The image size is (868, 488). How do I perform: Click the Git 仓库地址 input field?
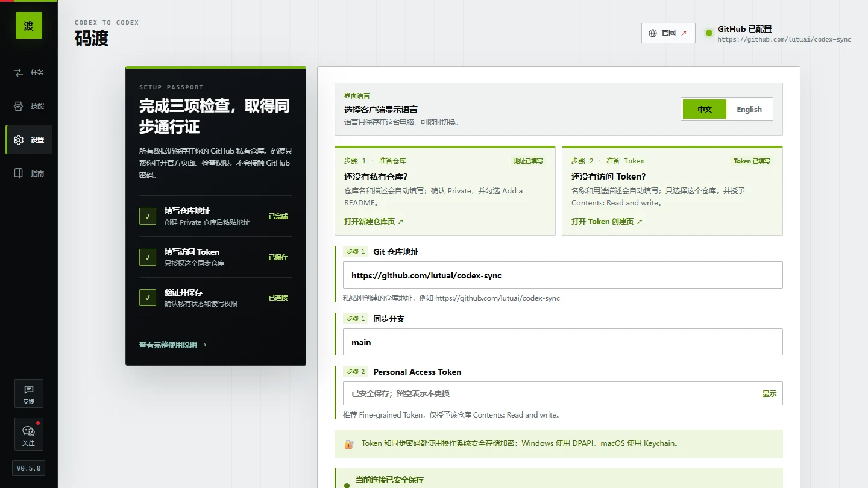click(563, 275)
